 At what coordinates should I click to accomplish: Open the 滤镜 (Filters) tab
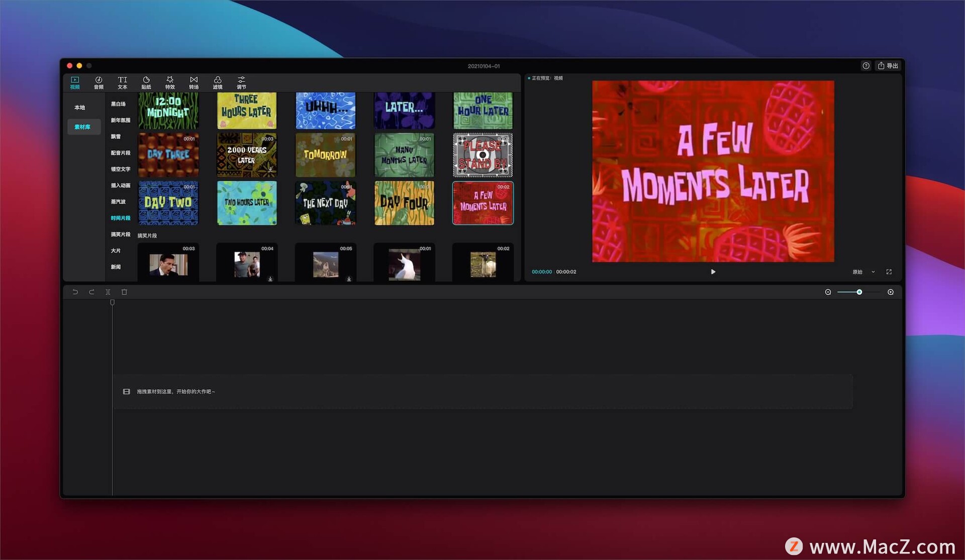218,83
